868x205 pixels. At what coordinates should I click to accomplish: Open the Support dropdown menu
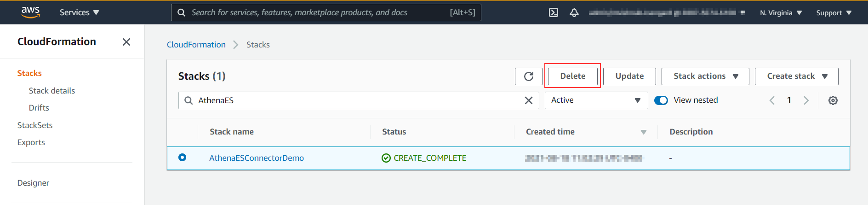pos(834,13)
